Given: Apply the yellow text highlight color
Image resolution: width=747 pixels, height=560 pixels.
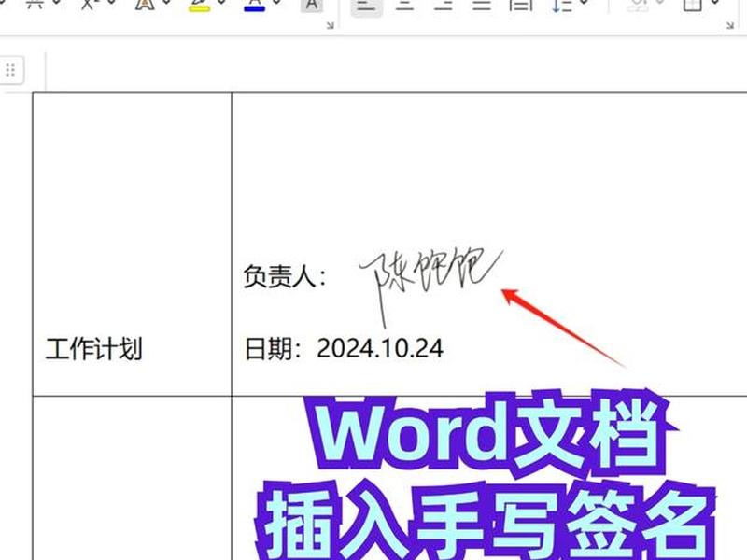Looking at the screenshot, I should (199, 5).
